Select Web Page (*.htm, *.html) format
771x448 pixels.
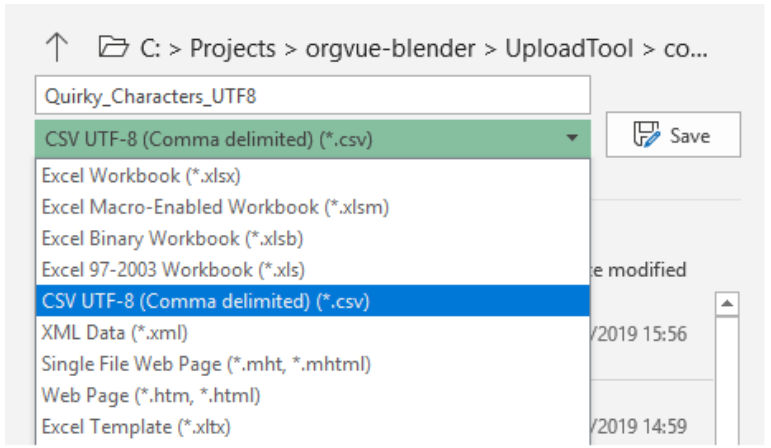(313, 396)
